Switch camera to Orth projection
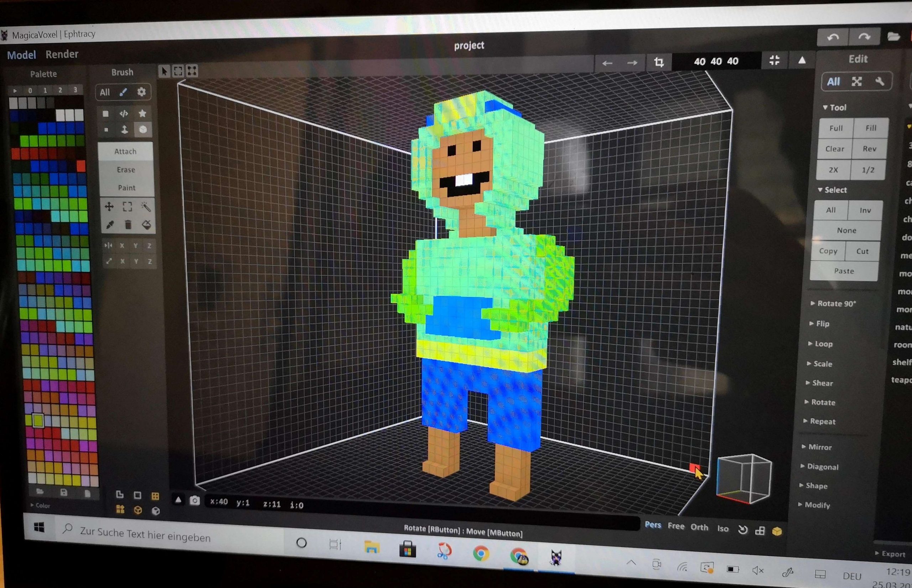This screenshot has height=588, width=912. 699,527
